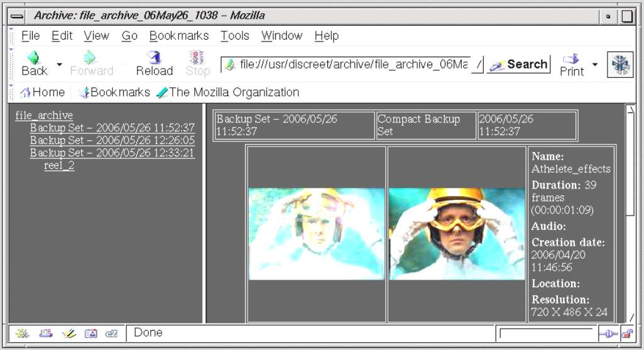Open the Print options dropdown arrow
Image resolution: width=644 pixels, height=350 pixels.
pyautogui.click(x=594, y=64)
